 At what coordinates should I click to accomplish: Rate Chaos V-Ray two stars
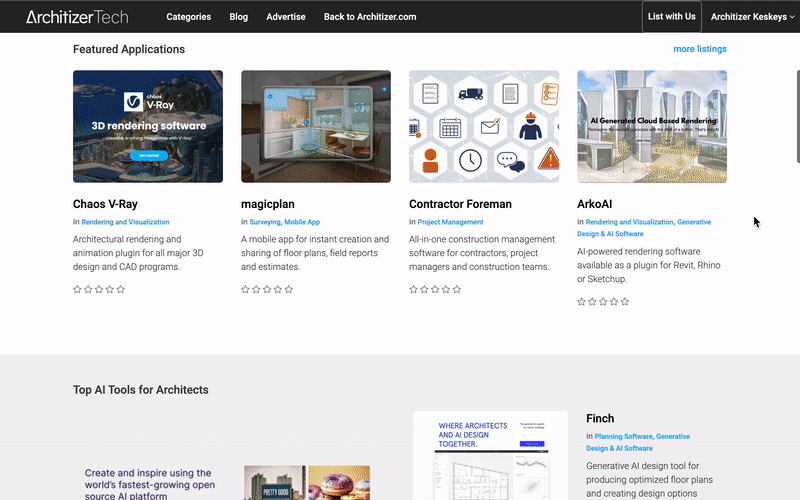coord(88,289)
